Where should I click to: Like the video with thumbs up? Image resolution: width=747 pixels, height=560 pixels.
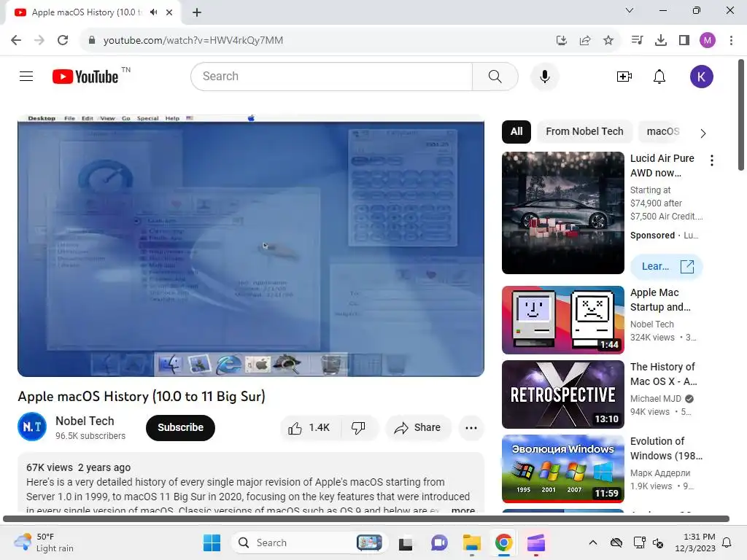point(309,427)
